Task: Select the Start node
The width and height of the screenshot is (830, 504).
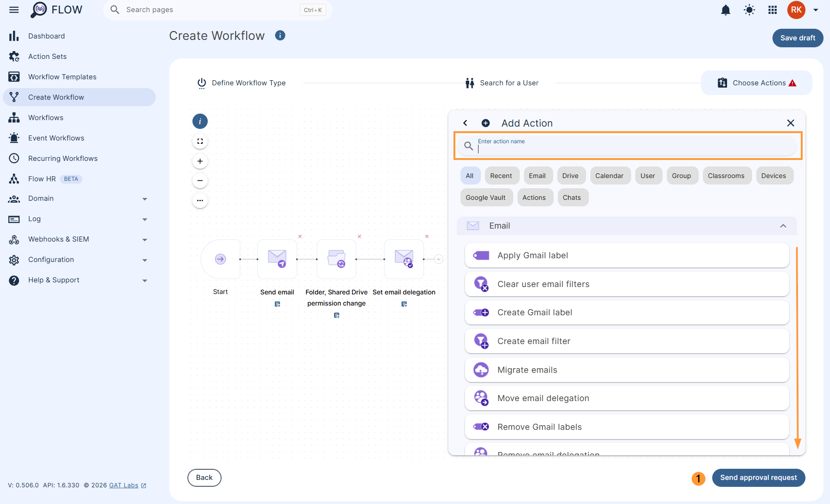Action: [x=220, y=259]
